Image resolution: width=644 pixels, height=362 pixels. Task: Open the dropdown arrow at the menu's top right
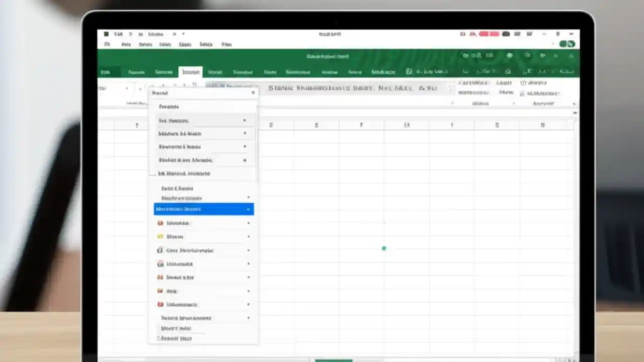(x=253, y=93)
